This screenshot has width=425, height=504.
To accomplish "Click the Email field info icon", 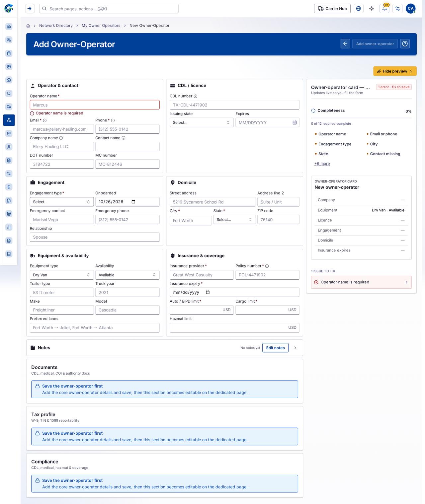I will click(45, 120).
